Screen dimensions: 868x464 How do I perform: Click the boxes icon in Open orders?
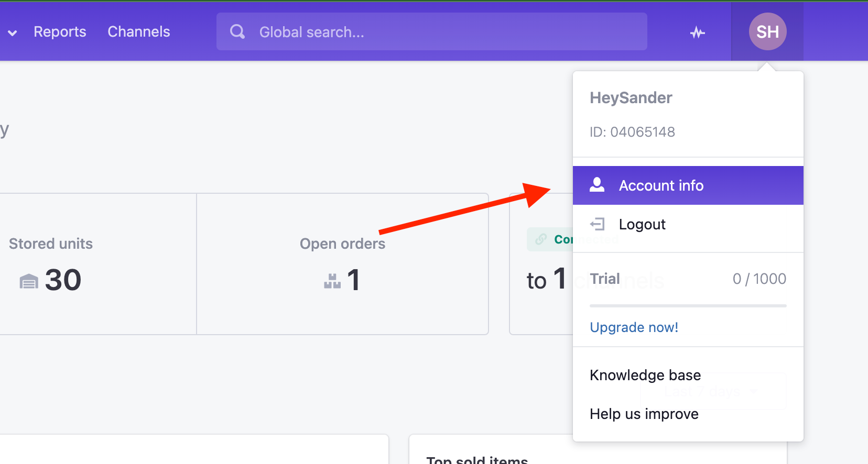point(332,281)
